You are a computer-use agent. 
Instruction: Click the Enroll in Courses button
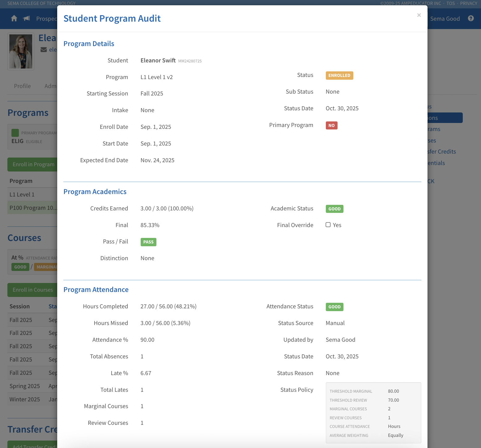click(32, 290)
